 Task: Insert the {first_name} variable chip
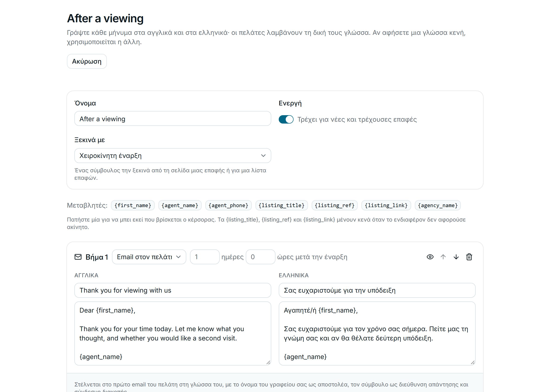point(133,206)
